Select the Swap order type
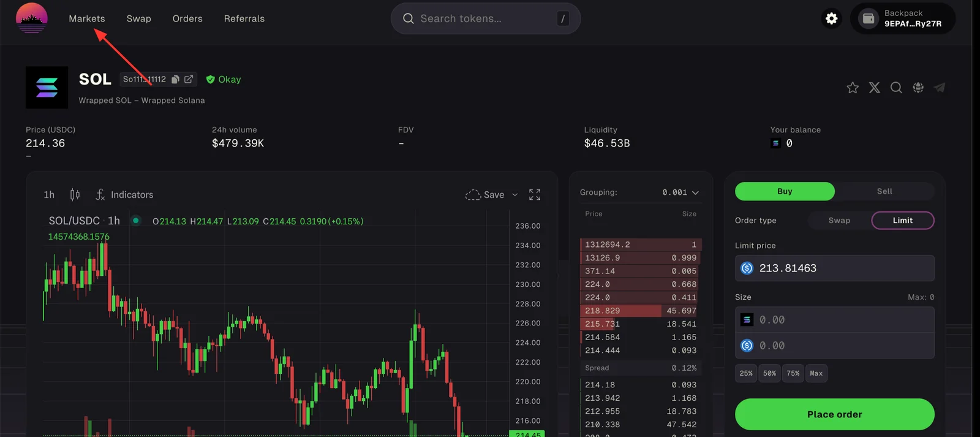980x437 pixels. coord(839,221)
